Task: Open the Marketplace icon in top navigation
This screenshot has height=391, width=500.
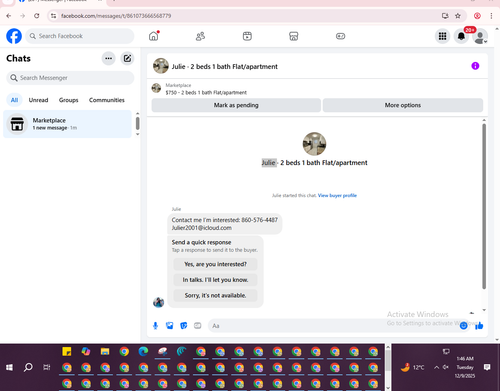Action: pyautogui.click(x=294, y=36)
